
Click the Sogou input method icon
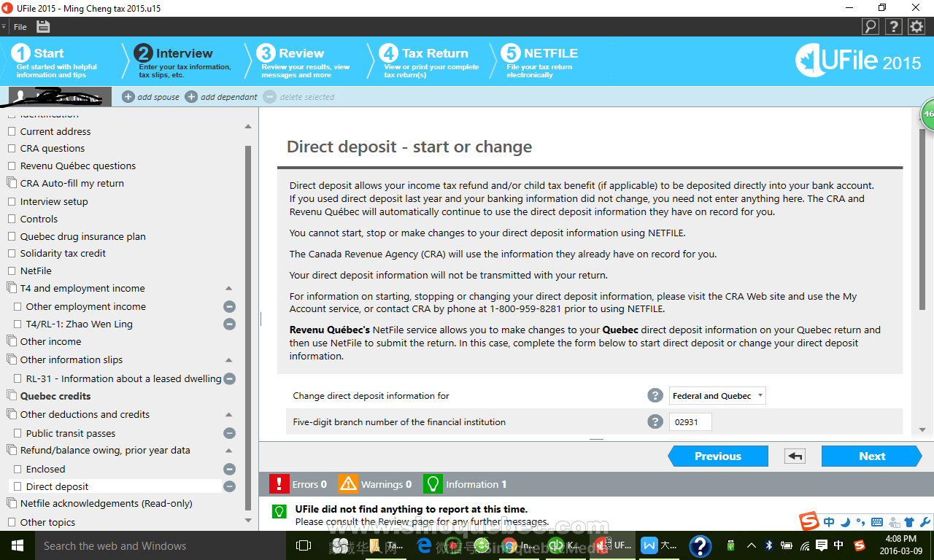coord(809,522)
